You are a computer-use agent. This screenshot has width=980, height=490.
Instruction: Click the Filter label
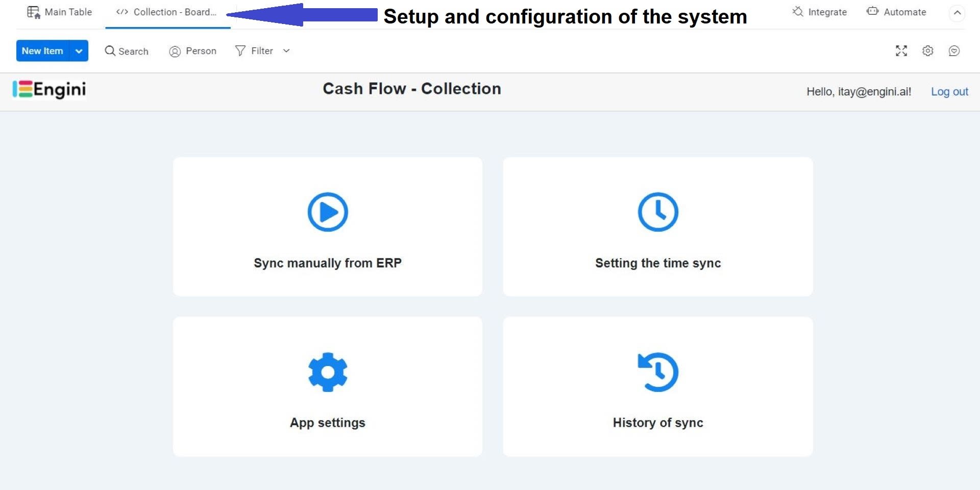point(262,51)
